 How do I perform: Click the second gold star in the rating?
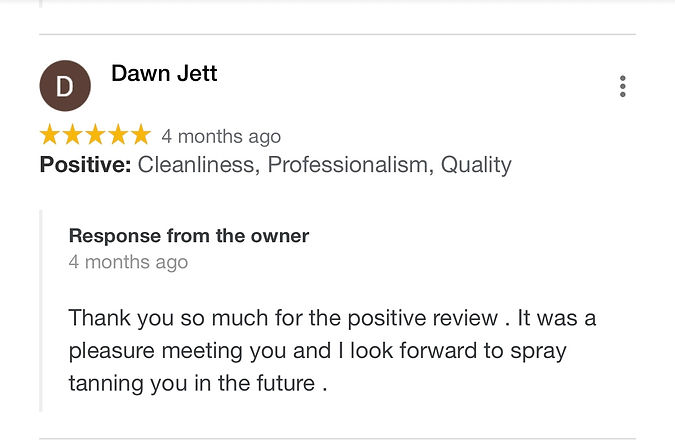[x=72, y=134]
